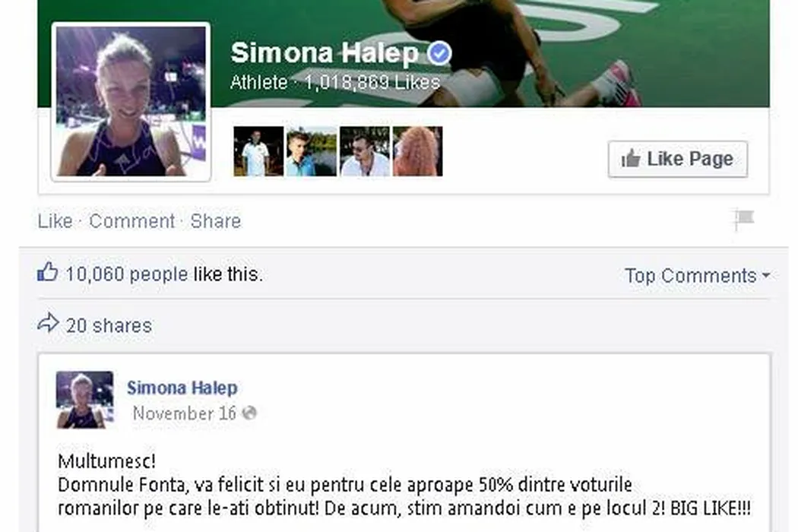Viewport: 798px width, 532px height.
Task: Open the Top Comments sorting dropdown
Action: (697, 275)
